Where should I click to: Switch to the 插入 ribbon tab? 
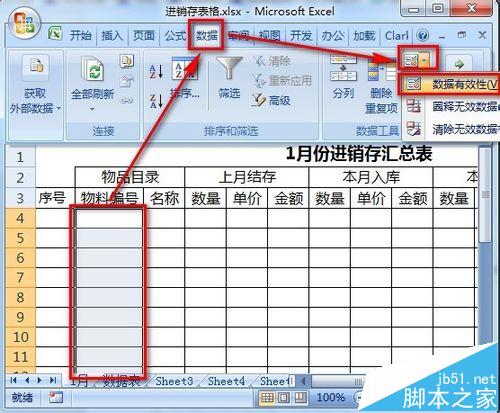112,35
